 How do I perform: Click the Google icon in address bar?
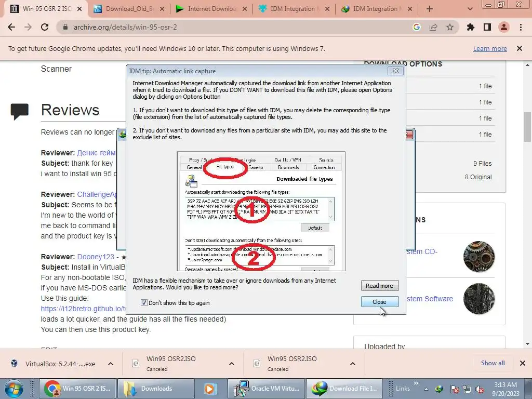417,27
